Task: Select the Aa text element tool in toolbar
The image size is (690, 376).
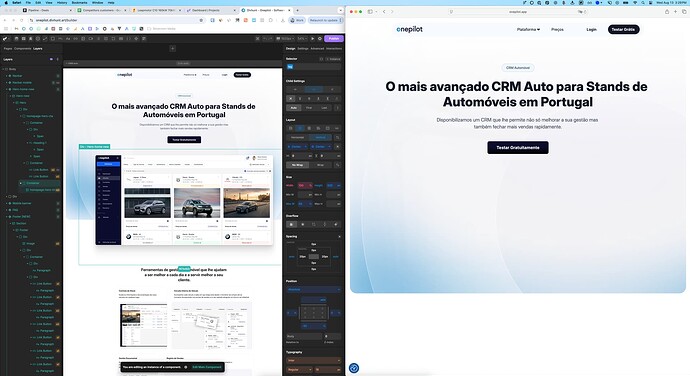Action: point(68,39)
